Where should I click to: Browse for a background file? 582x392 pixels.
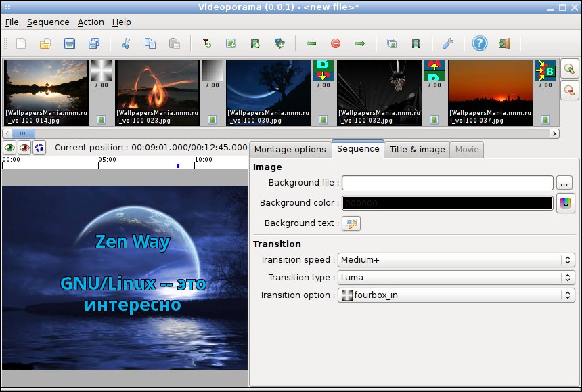tap(564, 183)
